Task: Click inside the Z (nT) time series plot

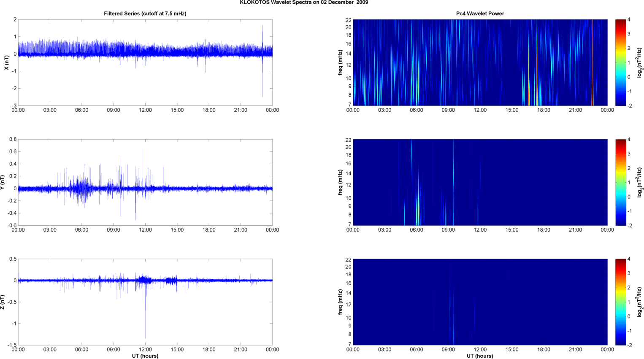Action: coord(203,312)
